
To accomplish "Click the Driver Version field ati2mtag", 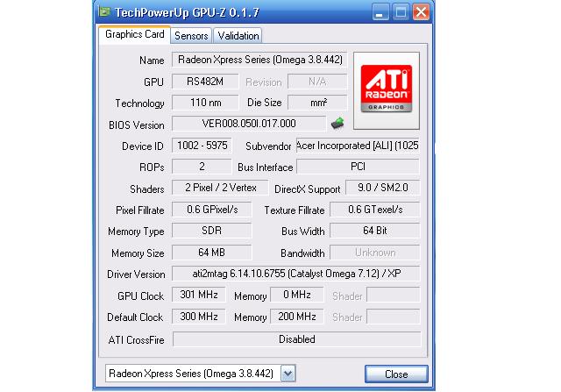I will coord(296,274).
